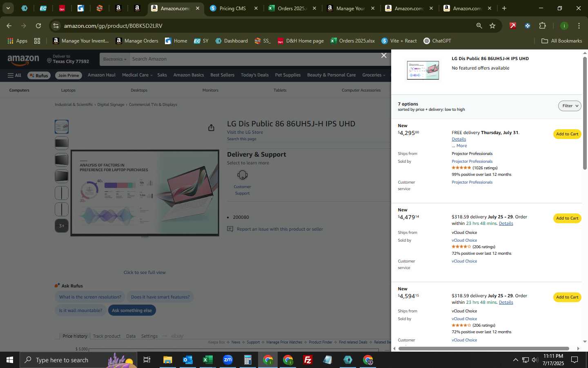Screen dimensions: 588x368
Task: Open Today's Deals nav item
Action: (255, 75)
